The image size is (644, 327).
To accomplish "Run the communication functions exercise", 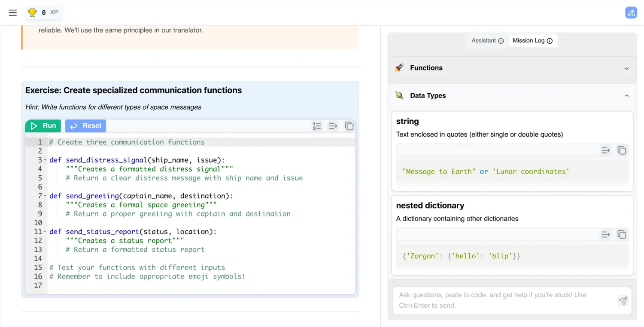I will coord(43,126).
